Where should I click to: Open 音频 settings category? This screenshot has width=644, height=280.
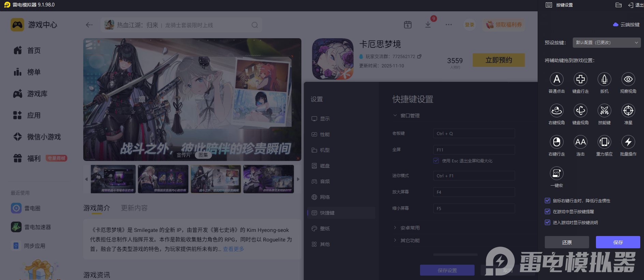coord(341,181)
